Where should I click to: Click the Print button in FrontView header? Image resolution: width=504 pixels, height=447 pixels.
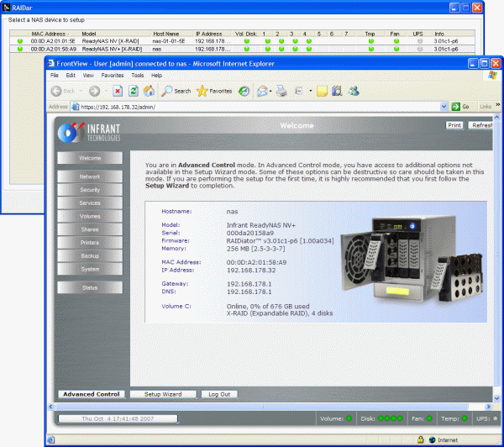[454, 125]
